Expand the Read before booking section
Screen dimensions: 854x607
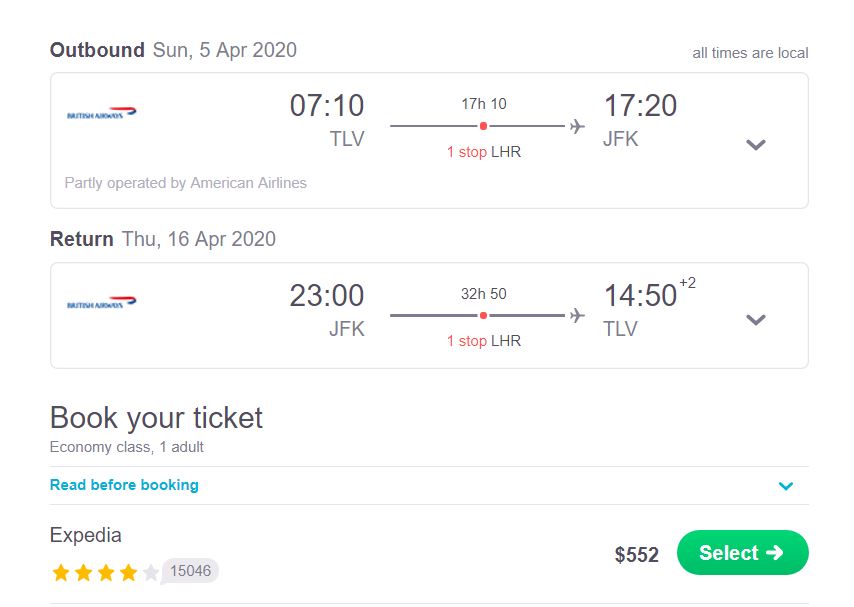pos(786,486)
